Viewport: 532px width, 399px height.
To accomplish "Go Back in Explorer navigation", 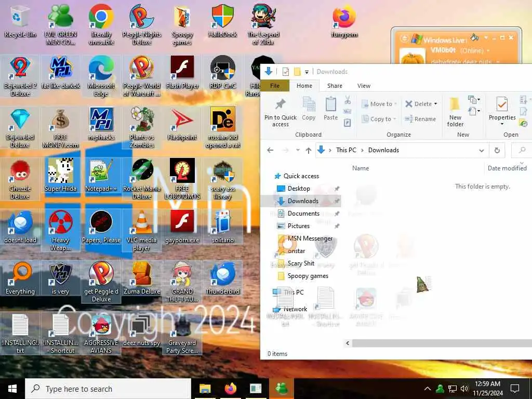I will pos(270,150).
